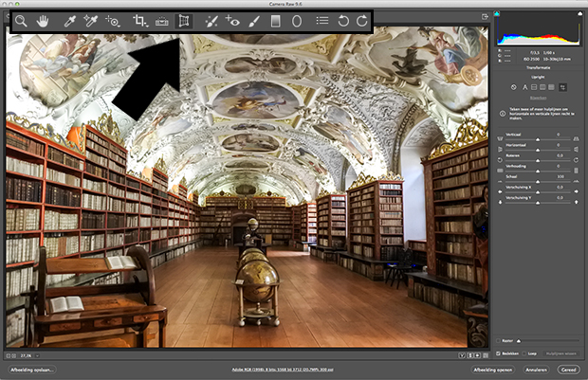Click right arrow icon beside Verschuiving X
The width and height of the screenshot is (588, 380).
(x=577, y=191)
